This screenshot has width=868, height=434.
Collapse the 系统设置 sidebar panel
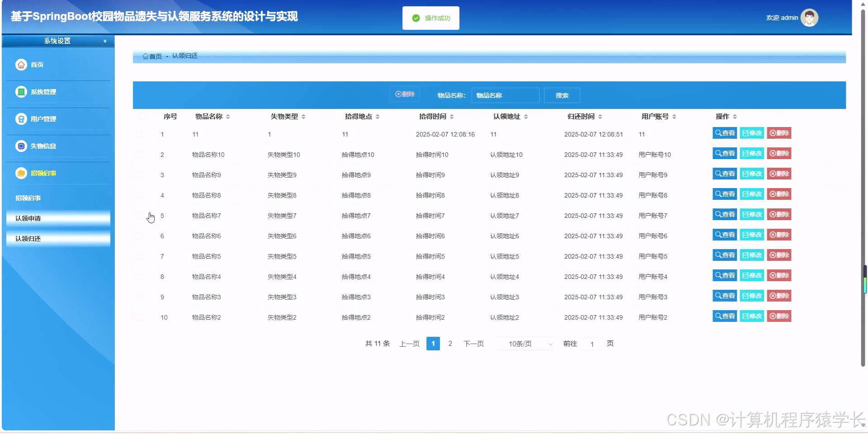click(x=105, y=41)
